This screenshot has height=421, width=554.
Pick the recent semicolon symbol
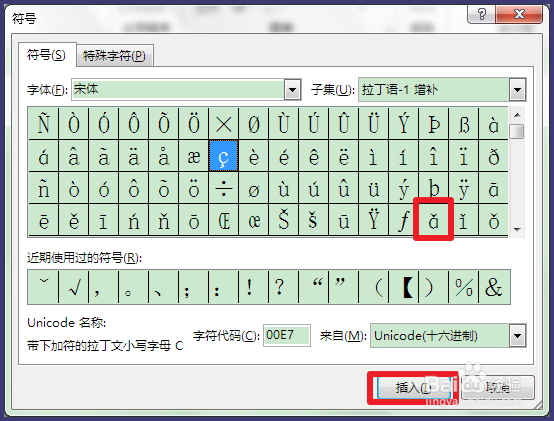point(194,287)
